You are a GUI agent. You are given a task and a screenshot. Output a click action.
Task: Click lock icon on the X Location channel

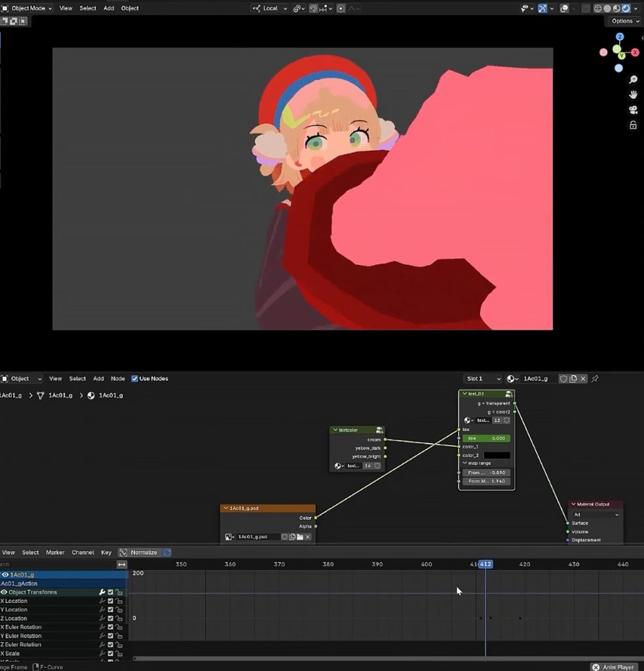119,601
